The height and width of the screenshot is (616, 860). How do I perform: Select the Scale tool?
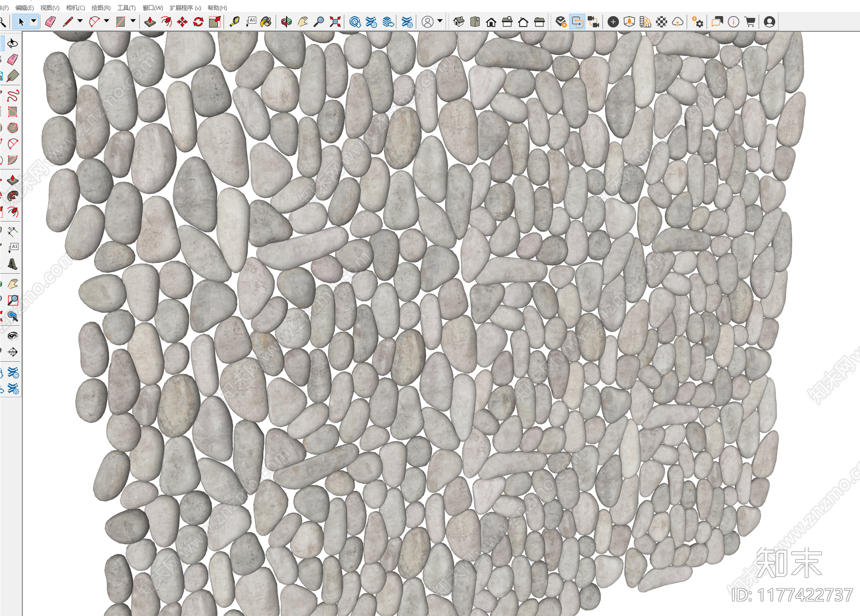214,22
